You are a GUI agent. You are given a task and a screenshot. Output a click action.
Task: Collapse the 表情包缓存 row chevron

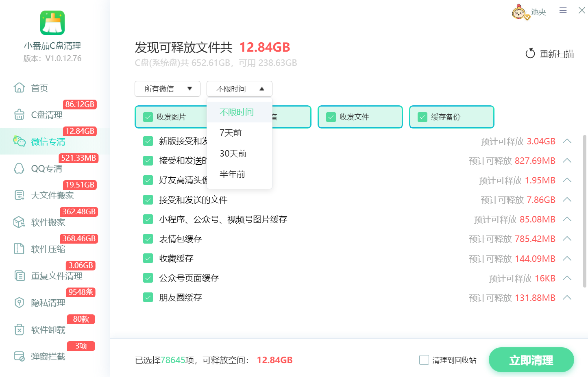tap(567, 239)
